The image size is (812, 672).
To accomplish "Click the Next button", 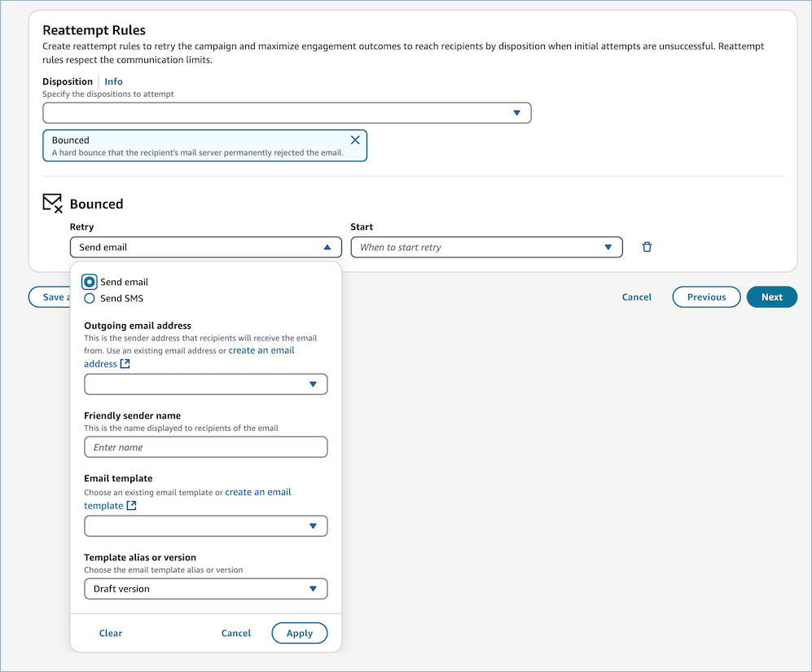I will 771,296.
